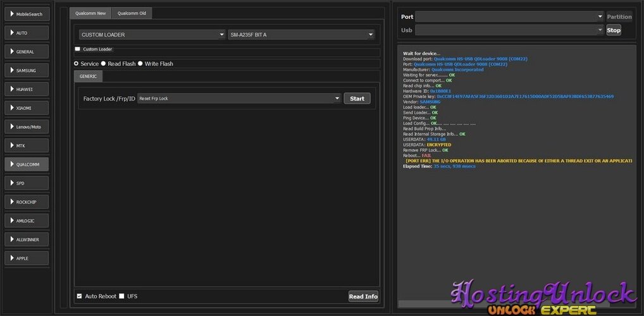Open the MTK sidebar section

27,145
